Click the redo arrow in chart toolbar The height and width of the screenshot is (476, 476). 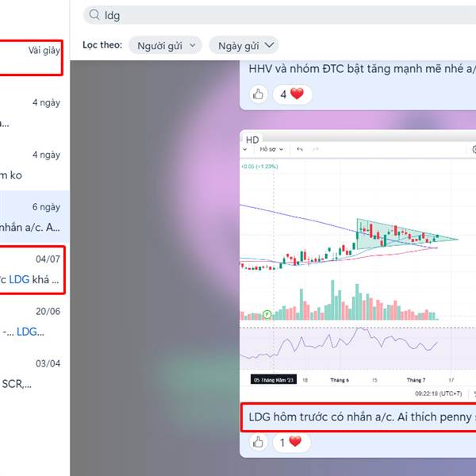pyautogui.click(x=316, y=149)
